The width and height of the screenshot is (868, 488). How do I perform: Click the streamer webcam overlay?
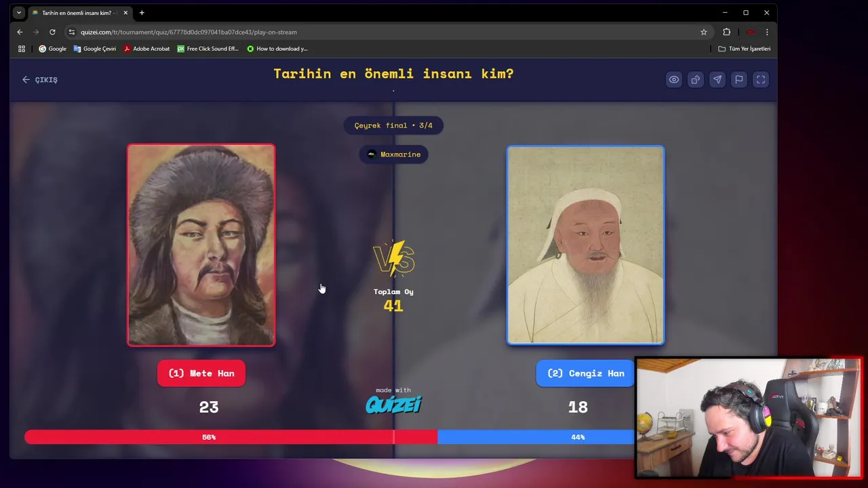point(749,418)
